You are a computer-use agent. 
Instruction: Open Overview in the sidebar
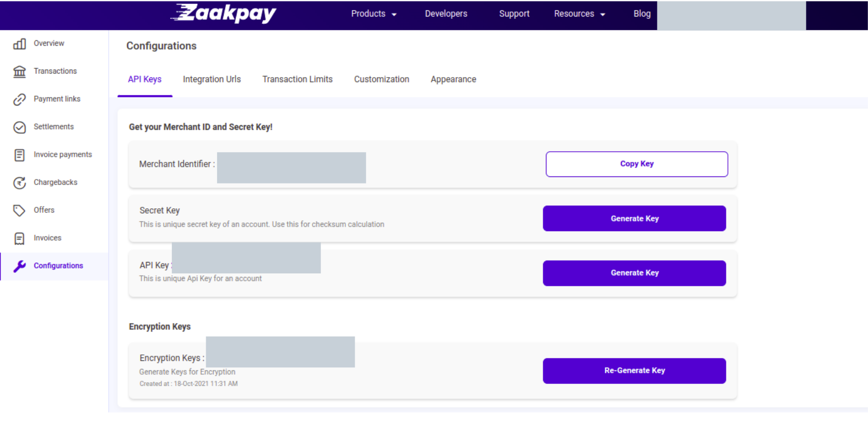click(x=49, y=43)
